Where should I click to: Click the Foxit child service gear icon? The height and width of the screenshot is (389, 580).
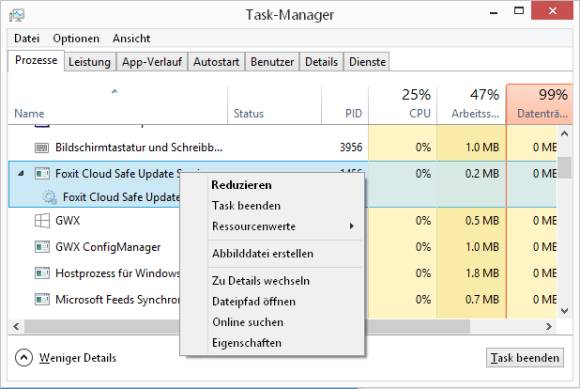(49, 197)
